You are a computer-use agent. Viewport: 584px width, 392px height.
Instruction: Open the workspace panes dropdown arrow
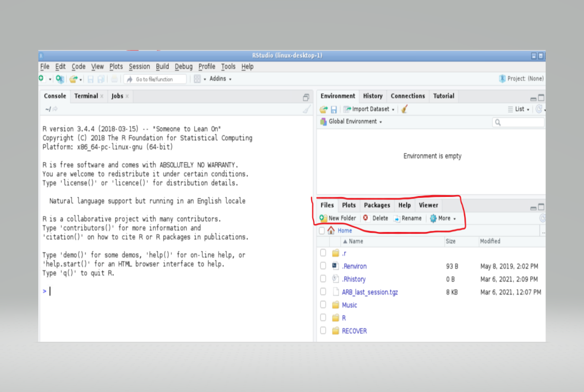(205, 79)
